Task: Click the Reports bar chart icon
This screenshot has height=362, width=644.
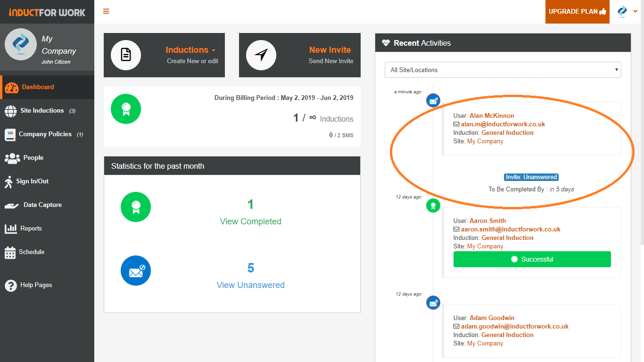Action: (11, 229)
